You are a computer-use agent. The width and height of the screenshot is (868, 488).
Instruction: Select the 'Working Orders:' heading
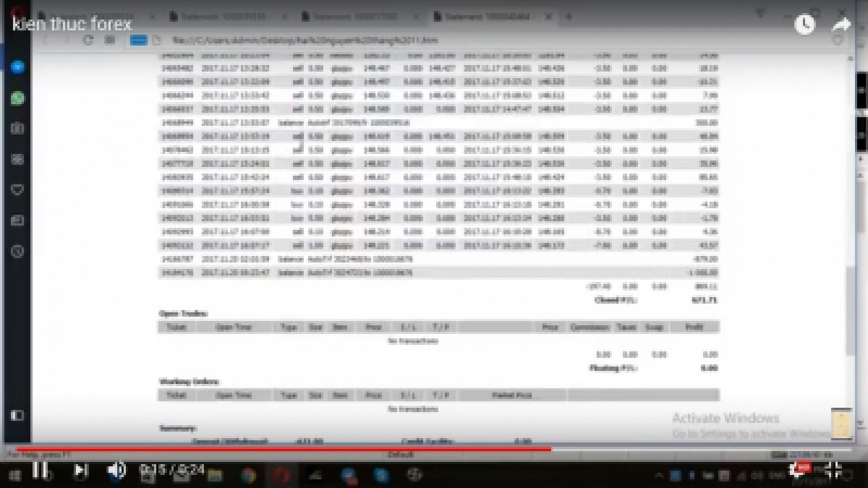189,382
